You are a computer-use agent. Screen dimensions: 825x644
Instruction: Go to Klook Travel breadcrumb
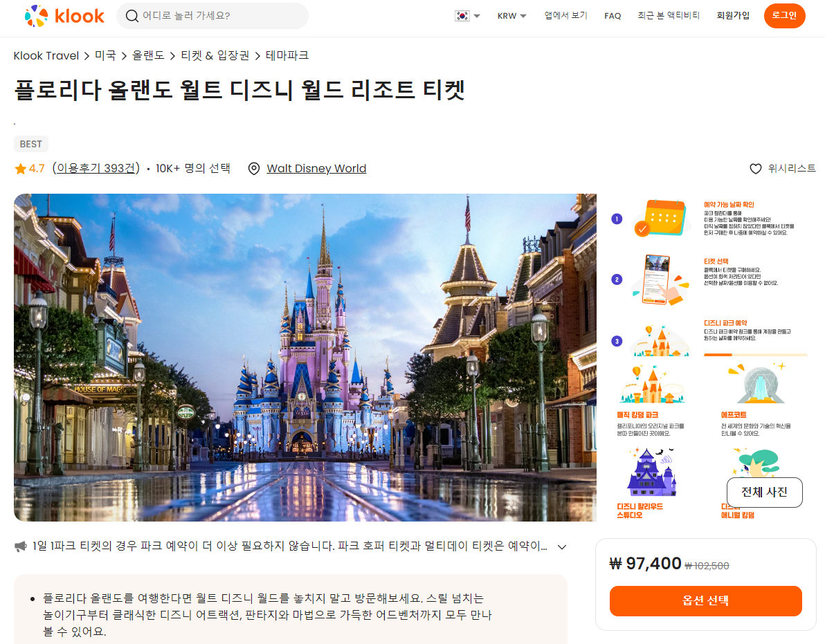(x=46, y=56)
